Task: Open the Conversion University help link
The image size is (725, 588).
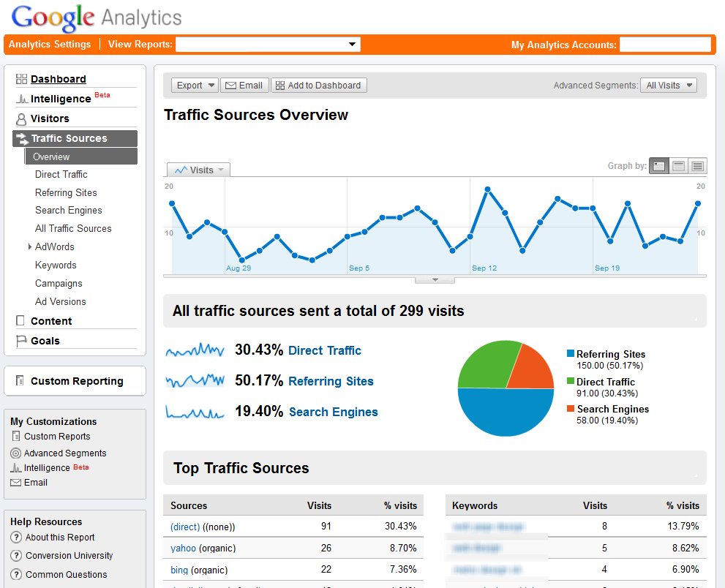Action: point(70,556)
